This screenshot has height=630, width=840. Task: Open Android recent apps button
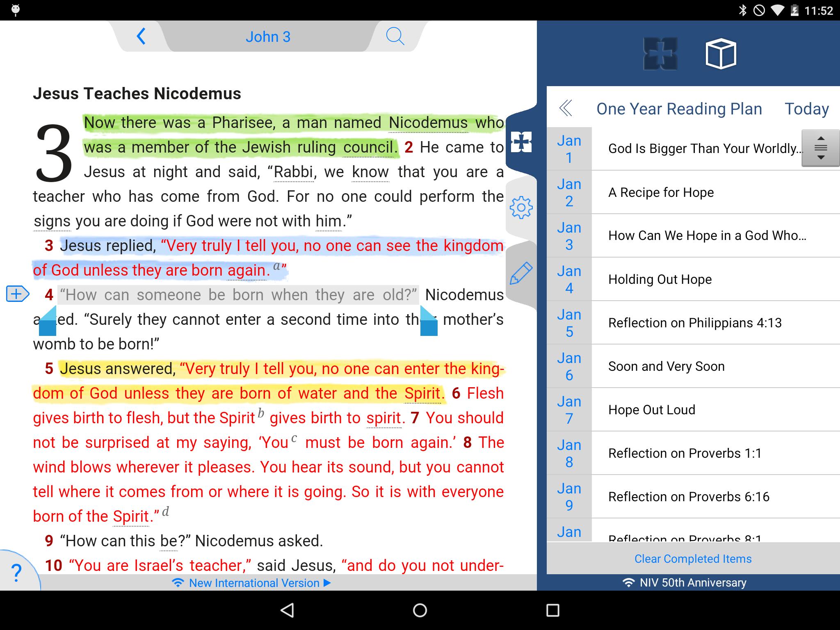pyautogui.click(x=552, y=610)
